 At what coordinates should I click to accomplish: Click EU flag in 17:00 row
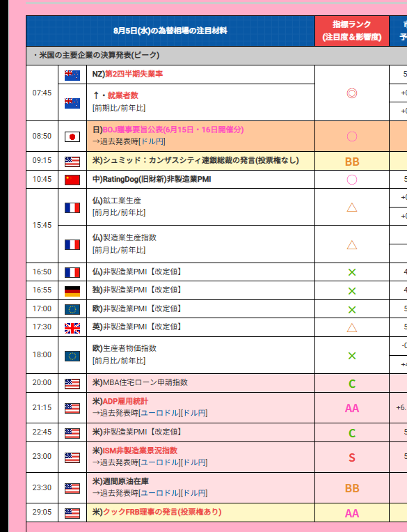click(72, 309)
